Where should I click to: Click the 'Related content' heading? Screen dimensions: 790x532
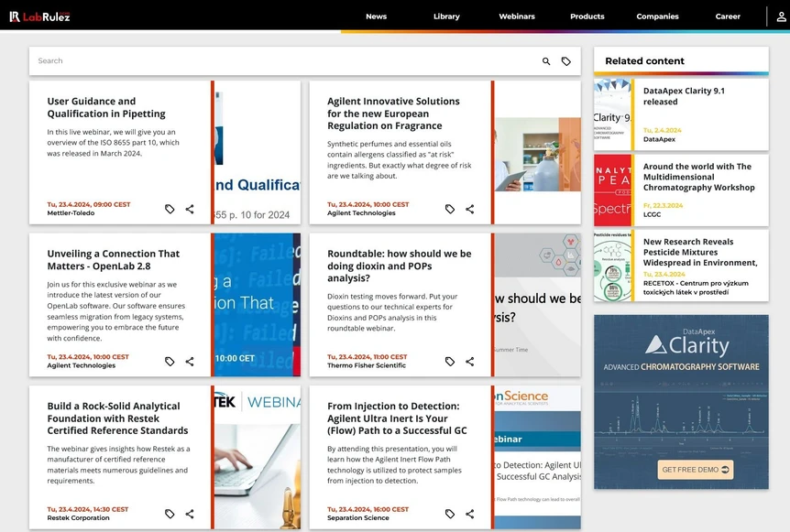coord(644,61)
